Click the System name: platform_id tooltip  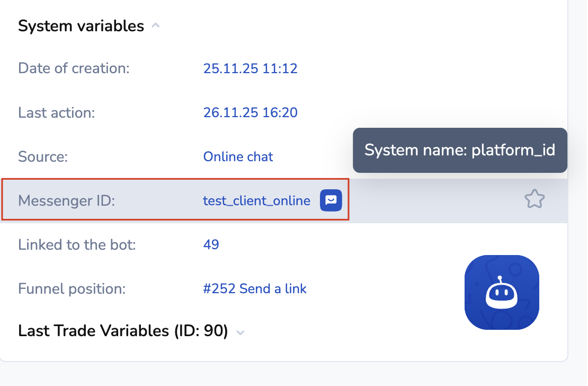tap(459, 150)
